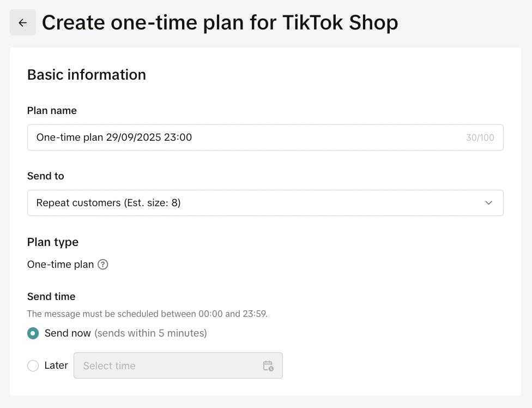Click the Later option label

tap(56, 365)
